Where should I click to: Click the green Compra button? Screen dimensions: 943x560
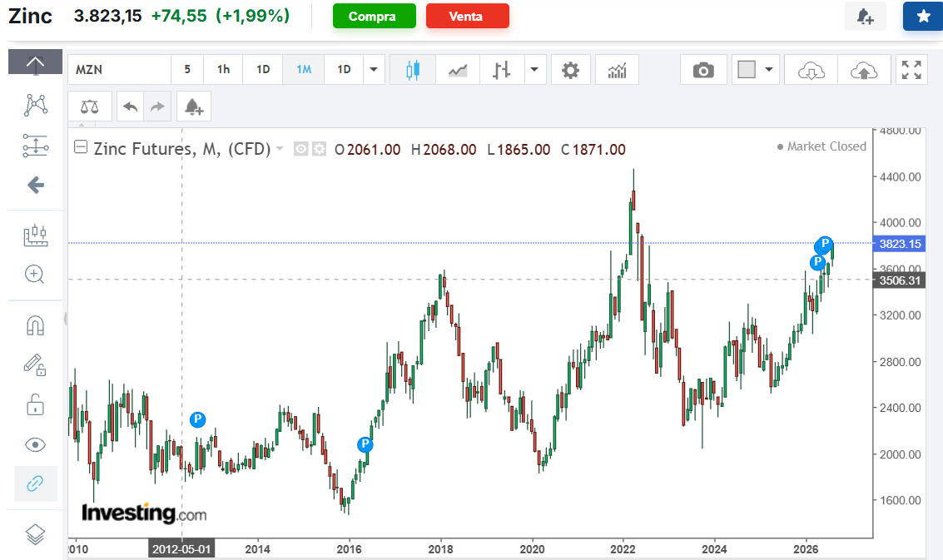point(374,17)
